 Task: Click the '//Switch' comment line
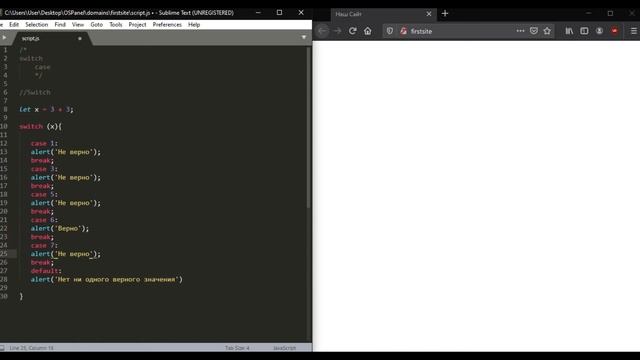pos(35,93)
